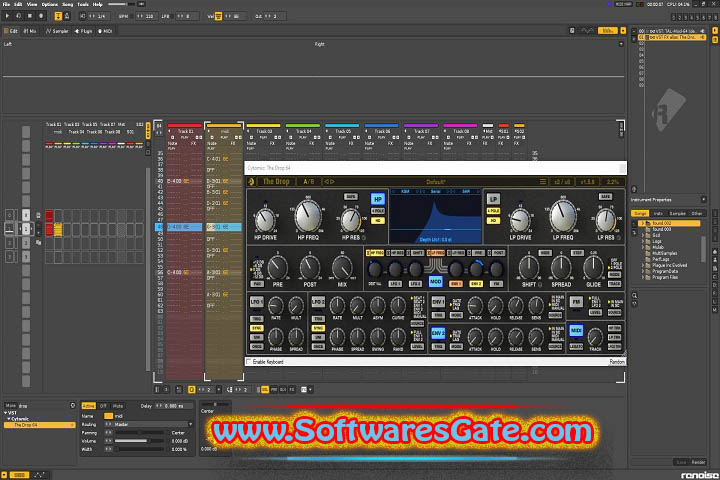The width and height of the screenshot is (720, 480).
Task: Stop playback with the transport Stop button
Action: 30,16
